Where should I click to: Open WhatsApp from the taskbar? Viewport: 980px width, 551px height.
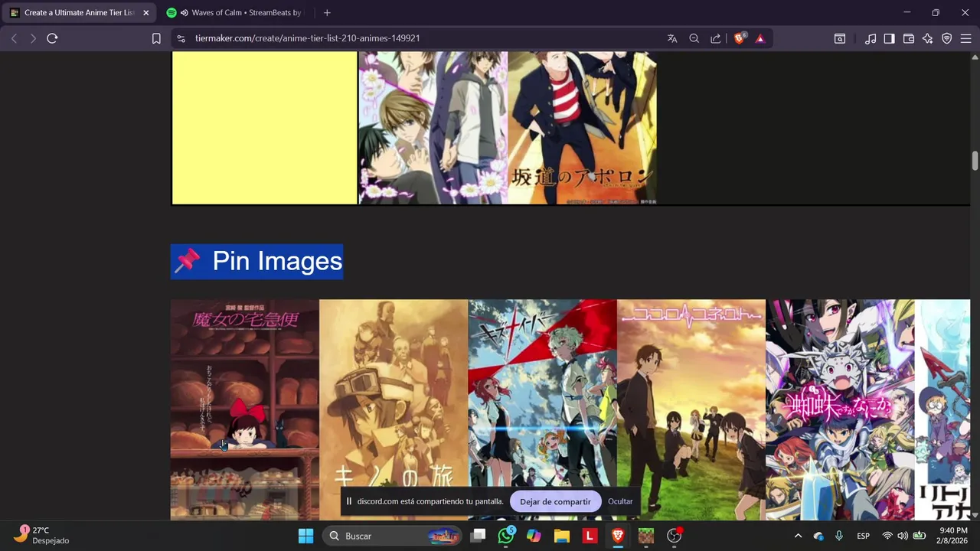(x=505, y=536)
